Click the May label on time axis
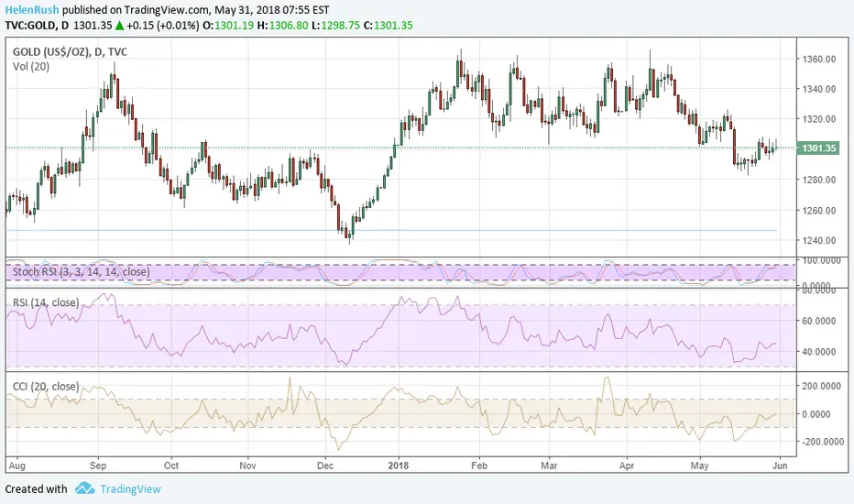This screenshot has height=504, width=854. [x=700, y=466]
